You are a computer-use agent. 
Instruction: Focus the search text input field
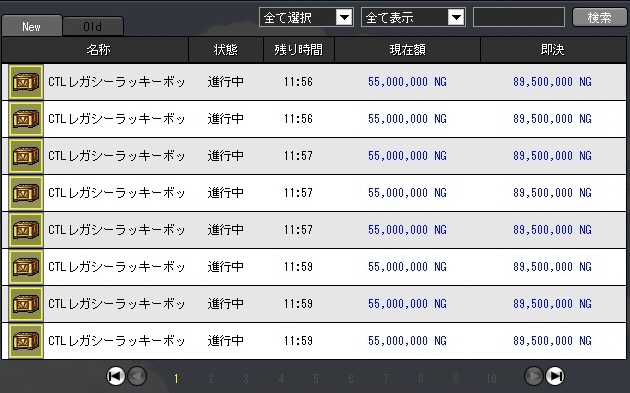point(519,17)
